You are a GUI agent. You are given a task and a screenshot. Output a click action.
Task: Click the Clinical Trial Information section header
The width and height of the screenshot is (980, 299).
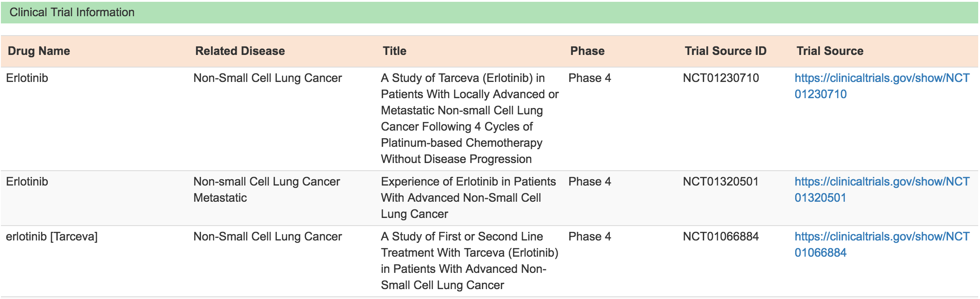click(490, 13)
